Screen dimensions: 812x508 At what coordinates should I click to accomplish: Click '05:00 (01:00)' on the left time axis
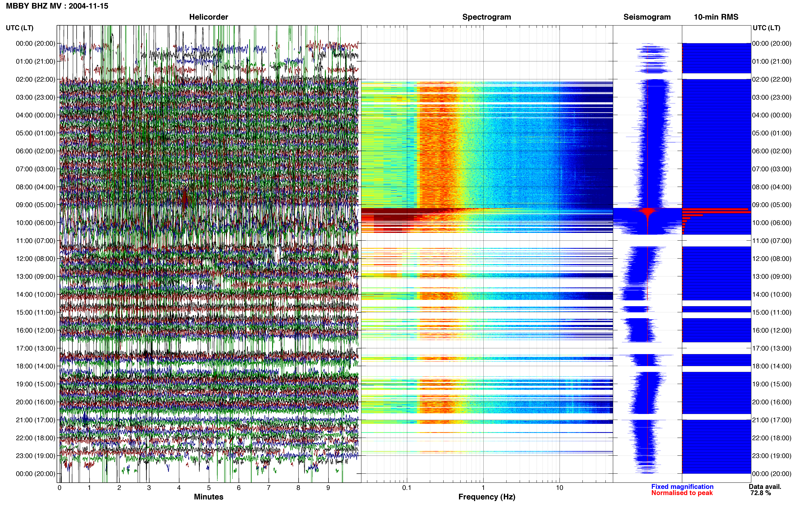pyautogui.click(x=36, y=133)
